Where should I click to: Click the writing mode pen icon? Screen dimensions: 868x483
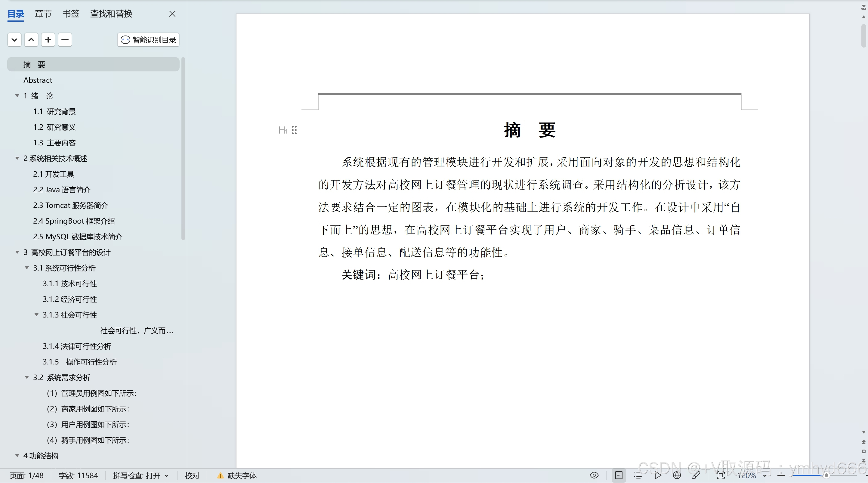click(696, 475)
